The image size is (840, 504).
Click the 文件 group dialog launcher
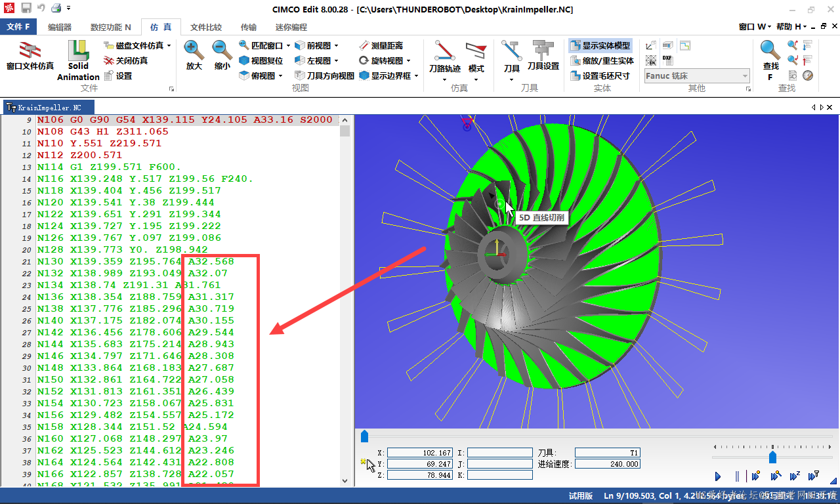point(172,89)
